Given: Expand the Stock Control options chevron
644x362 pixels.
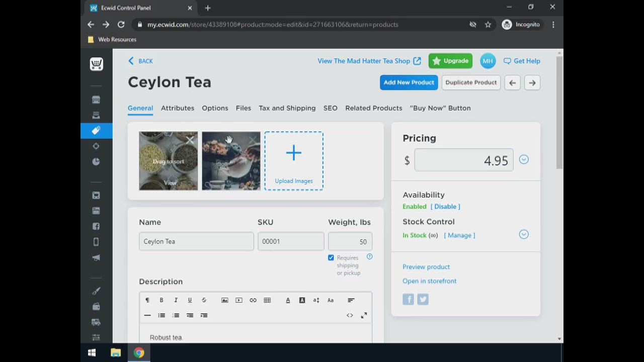Looking at the screenshot, I should pos(524,234).
